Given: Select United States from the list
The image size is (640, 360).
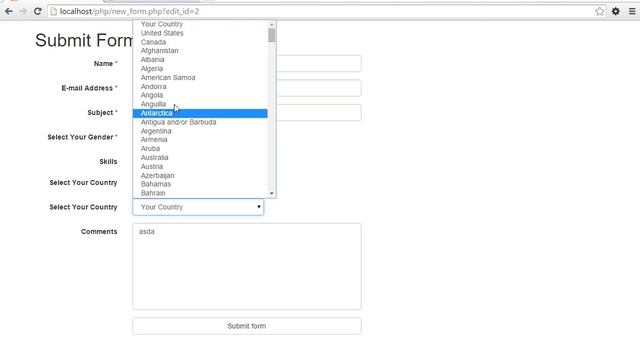Looking at the screenshot, I should 200,33.
